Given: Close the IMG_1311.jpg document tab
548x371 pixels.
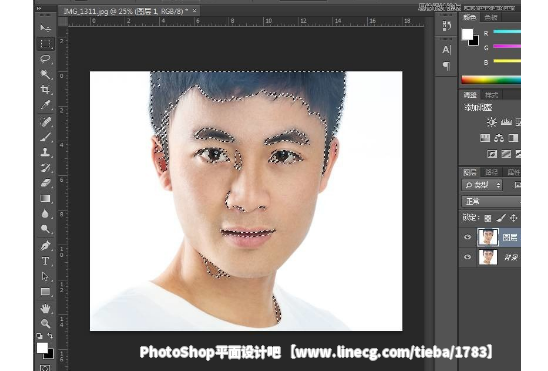Looking at the screenshot, I should coord(194,11).
